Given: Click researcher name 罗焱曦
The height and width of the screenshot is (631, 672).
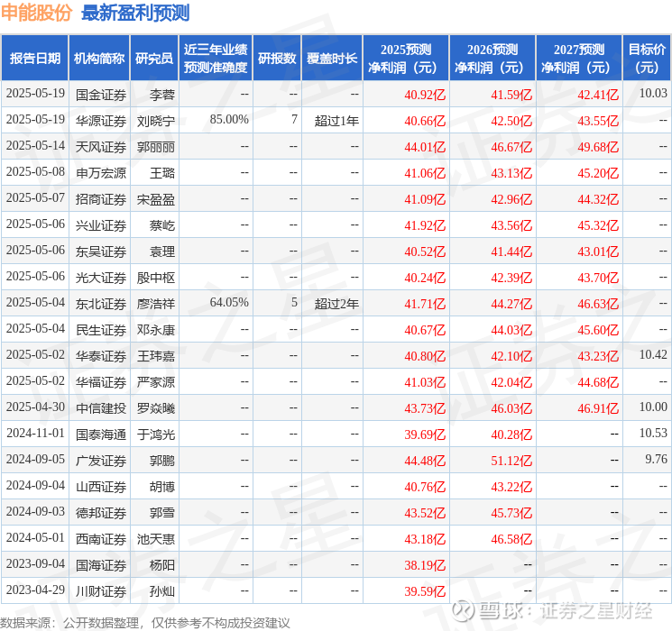Looking at the screenshot, I should click(x=155, y=408).
